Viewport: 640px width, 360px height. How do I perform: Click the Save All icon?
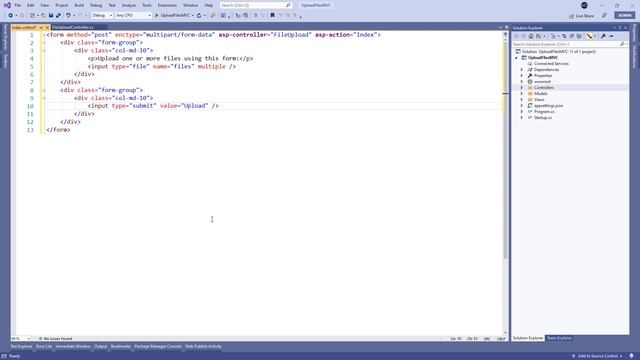point(58,16)
